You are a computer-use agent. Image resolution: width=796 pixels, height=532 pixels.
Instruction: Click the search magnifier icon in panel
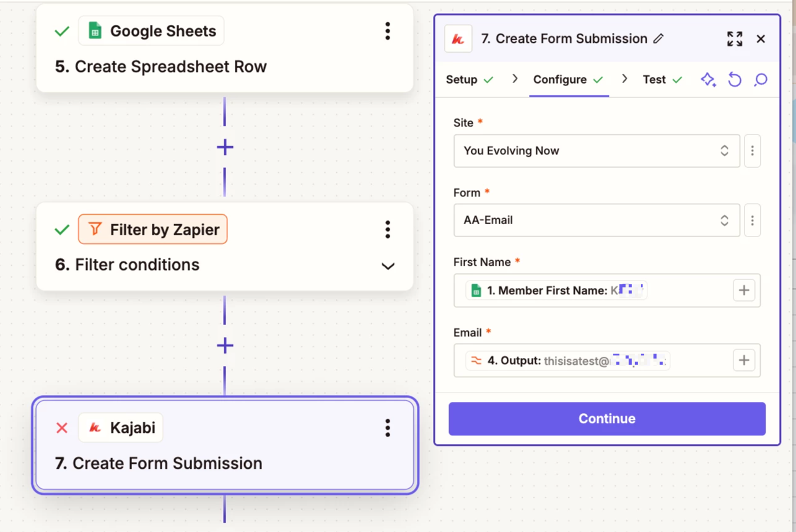(761, 79)
